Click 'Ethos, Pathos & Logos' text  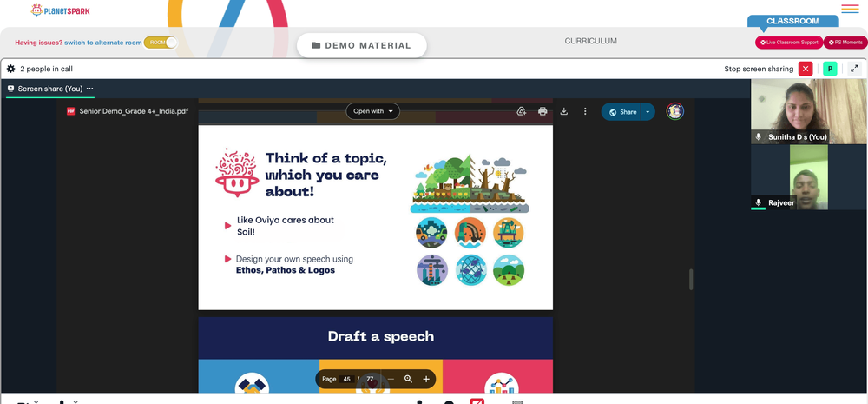(286, 270)
